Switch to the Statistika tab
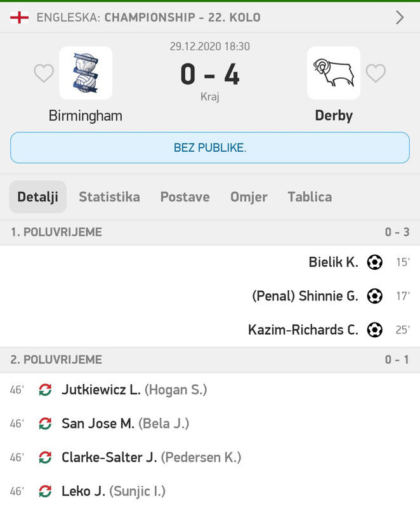The image size is (420, 508). (109, 197)
